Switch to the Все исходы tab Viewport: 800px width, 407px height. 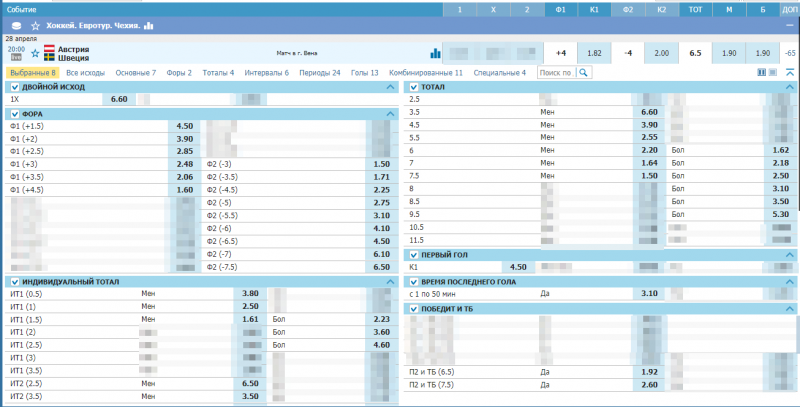(x=87, y=73)
